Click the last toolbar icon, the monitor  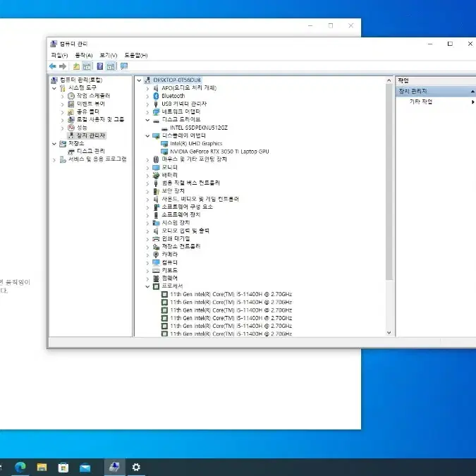tap(124, 66)
